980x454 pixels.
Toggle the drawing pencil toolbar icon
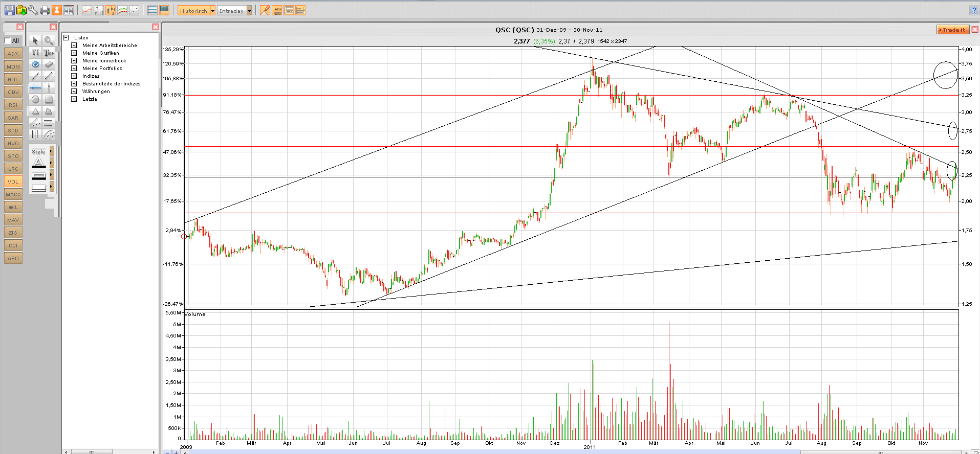point(265,10)
